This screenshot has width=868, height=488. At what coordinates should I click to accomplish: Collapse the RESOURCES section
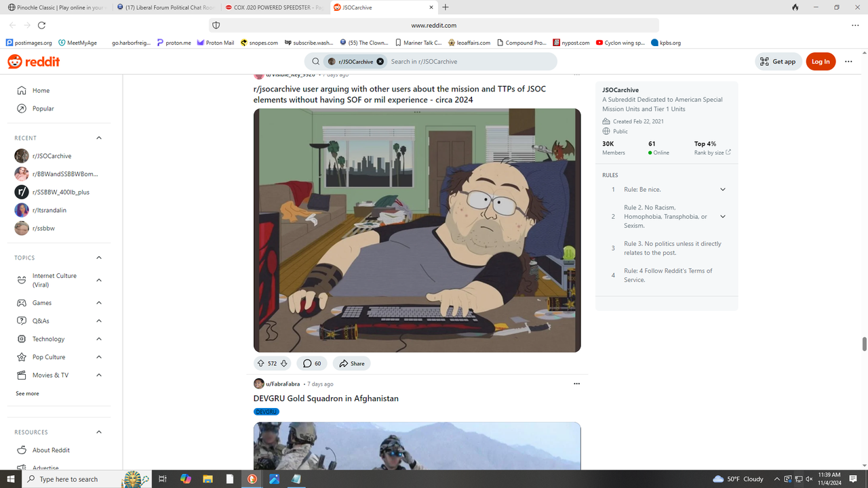pos(99,432)
